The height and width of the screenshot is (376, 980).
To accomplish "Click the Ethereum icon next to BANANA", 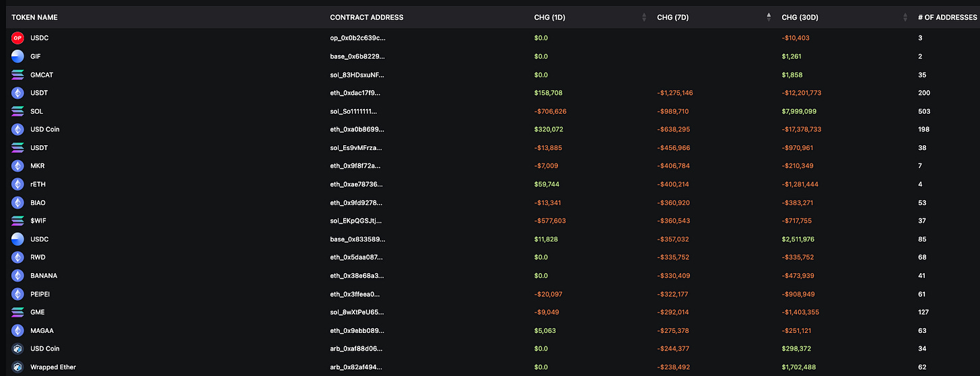I will 17,276.
